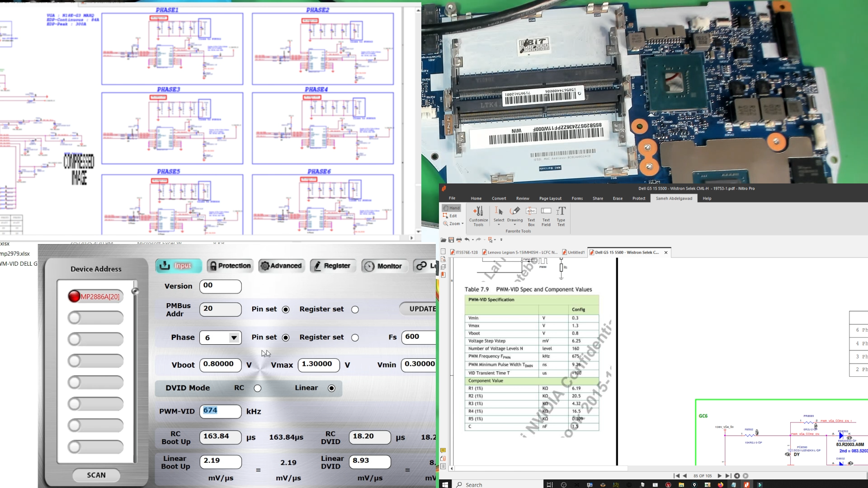Open the Convert ribbon tab in Nitro
868x488 pixels.
click(x=499, y=198)
